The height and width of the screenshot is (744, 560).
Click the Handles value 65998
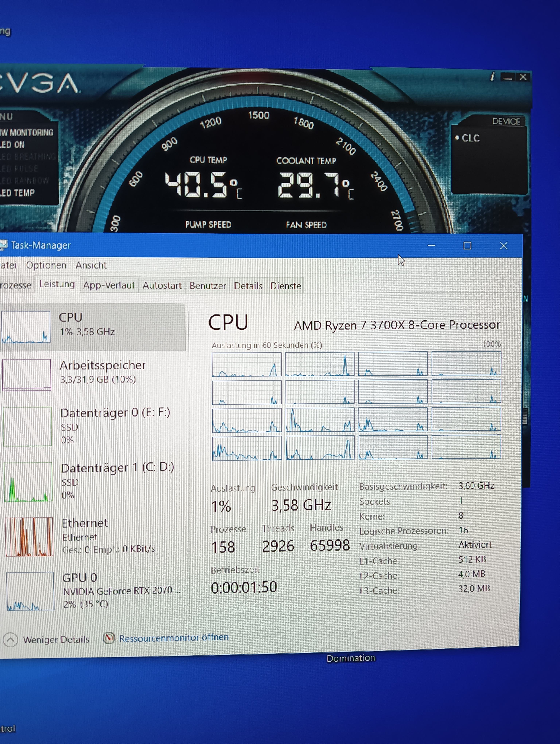click(330, 546)
